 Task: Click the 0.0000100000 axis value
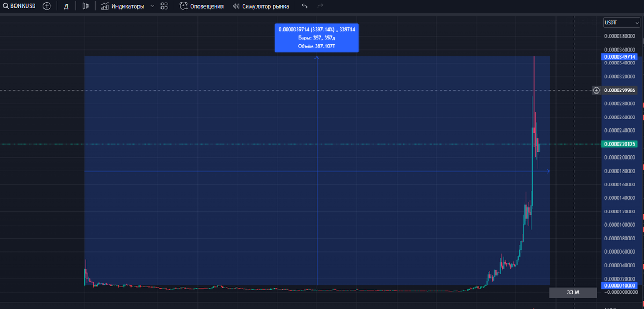619,225
